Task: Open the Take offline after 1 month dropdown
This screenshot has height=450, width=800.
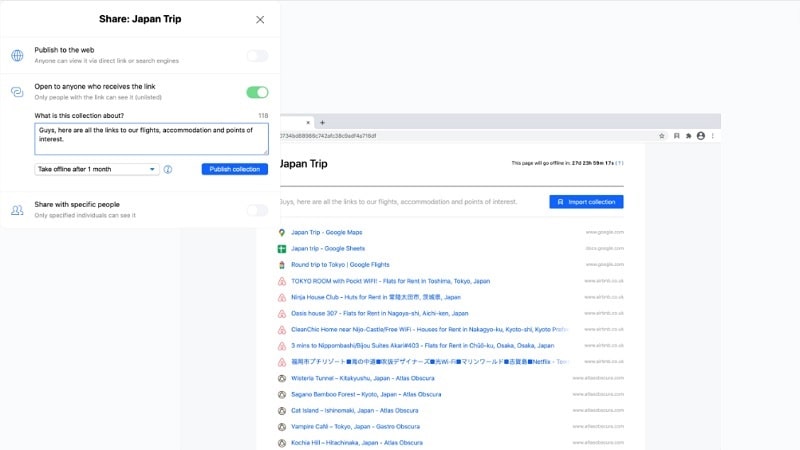Action: tap(97, 169)
